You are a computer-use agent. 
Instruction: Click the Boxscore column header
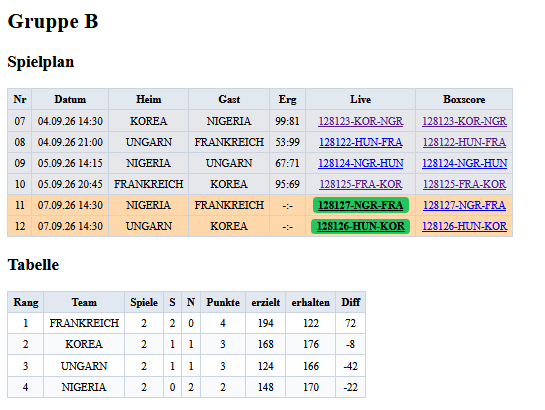point(464,99)
